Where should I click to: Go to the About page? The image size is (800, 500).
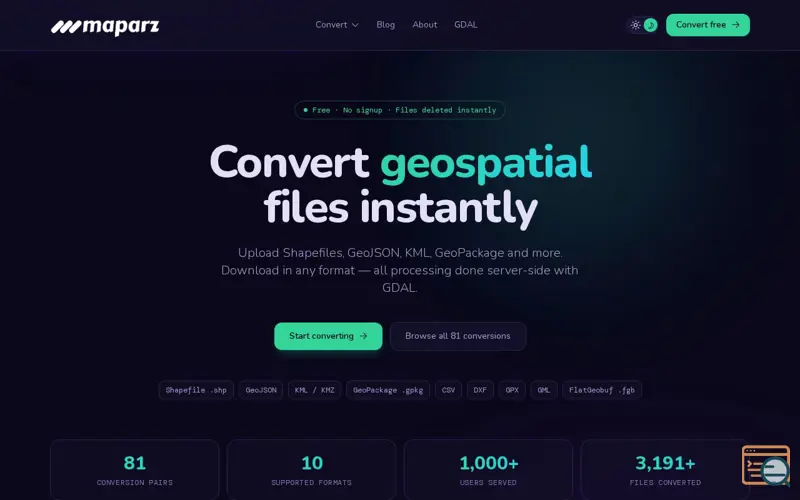pyautogui.click(x=424, y=24)
